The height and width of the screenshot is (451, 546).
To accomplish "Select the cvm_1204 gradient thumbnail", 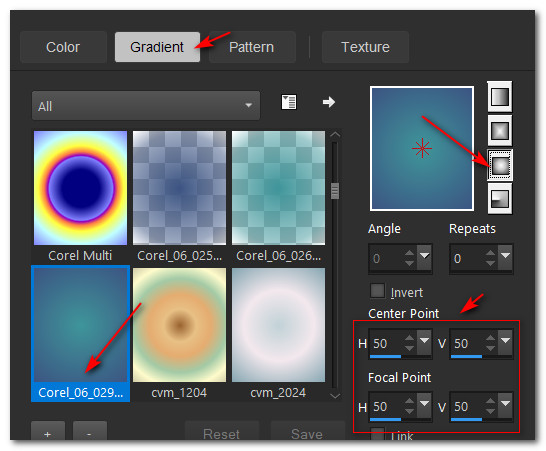I will click(179, 325).
